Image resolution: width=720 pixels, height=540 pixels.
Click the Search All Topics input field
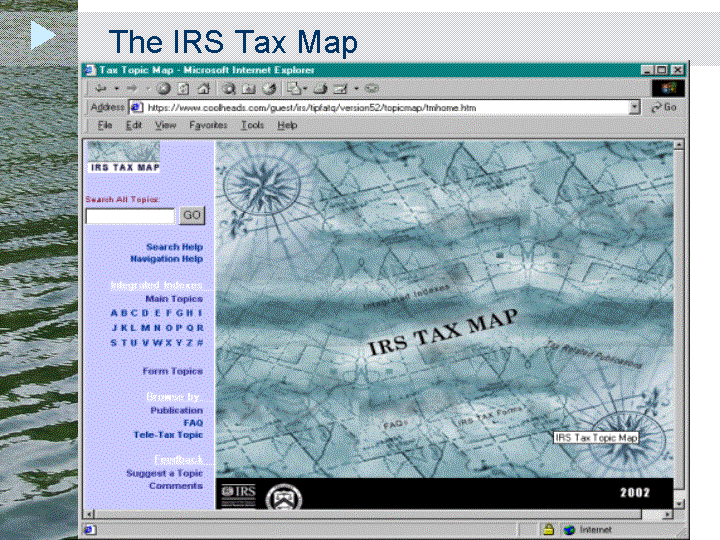(130, 216)
